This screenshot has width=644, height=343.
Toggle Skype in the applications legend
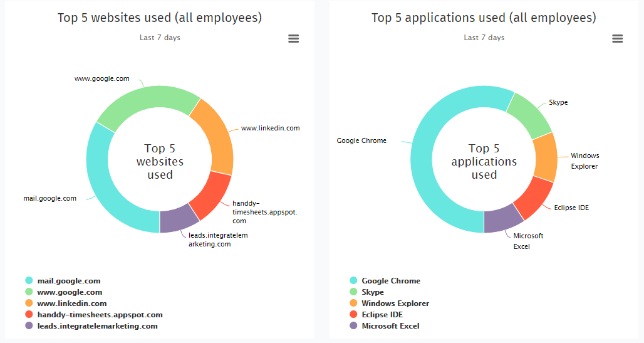coord(373,292)
